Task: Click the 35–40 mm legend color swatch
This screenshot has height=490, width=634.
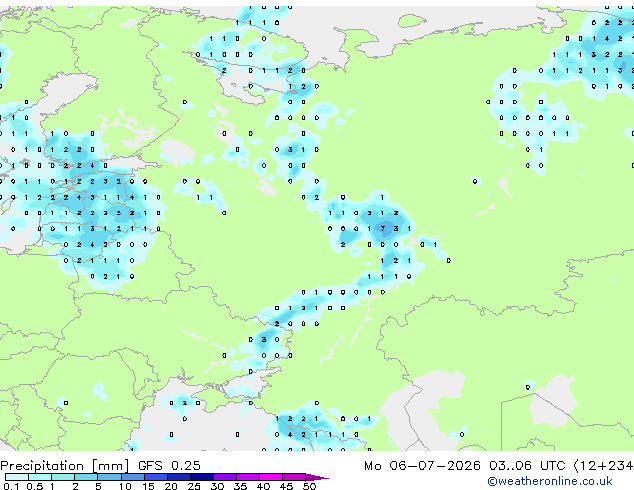Action: click(x=247, y=477)
